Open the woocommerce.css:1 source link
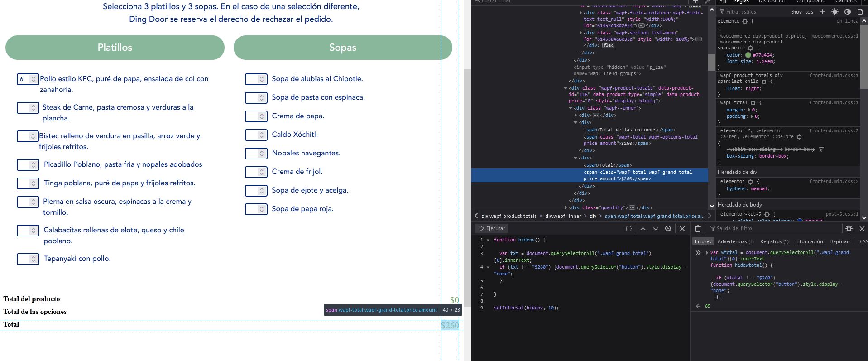This screenshot has width=868, height=361. click(x=835, y=36)
